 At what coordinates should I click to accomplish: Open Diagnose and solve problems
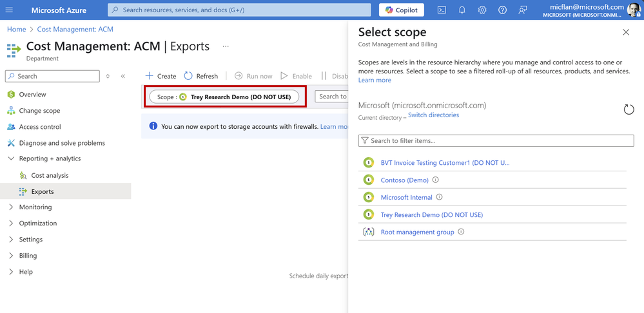pyautogui.click(x=62, y=143)
